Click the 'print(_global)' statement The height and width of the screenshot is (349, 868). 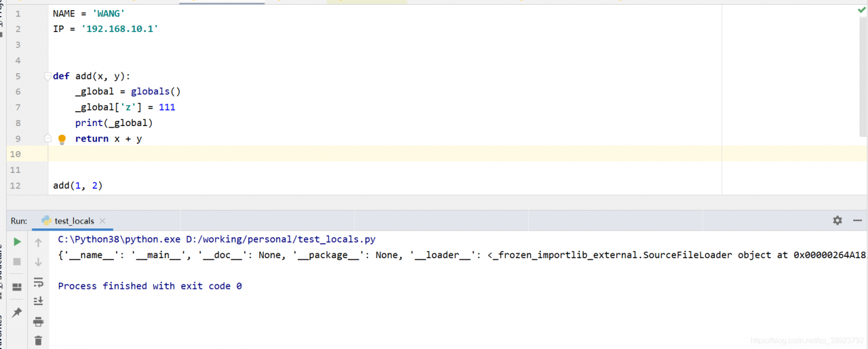coord(114,123)
